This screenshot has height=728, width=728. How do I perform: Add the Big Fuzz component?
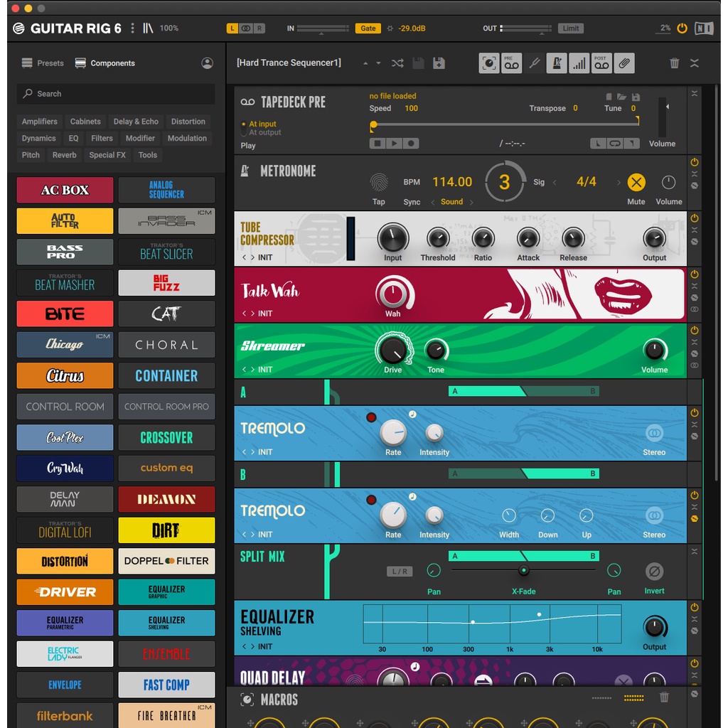tap(166, 283)
